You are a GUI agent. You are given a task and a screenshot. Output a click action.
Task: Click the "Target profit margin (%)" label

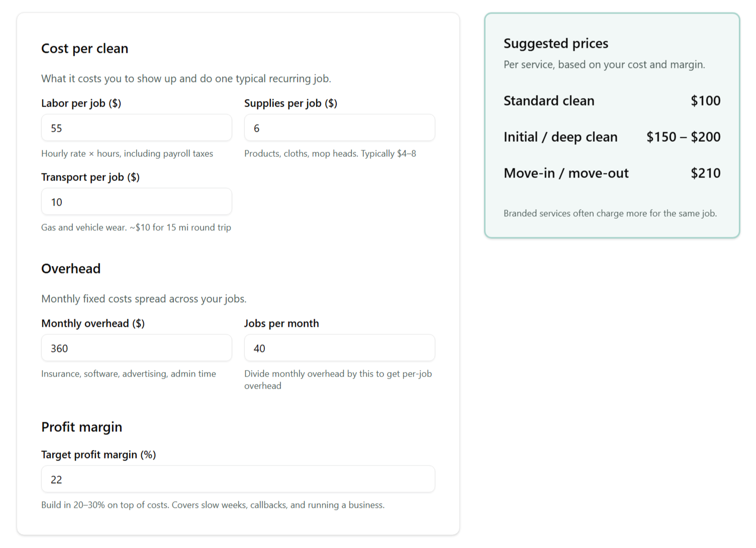99,454
